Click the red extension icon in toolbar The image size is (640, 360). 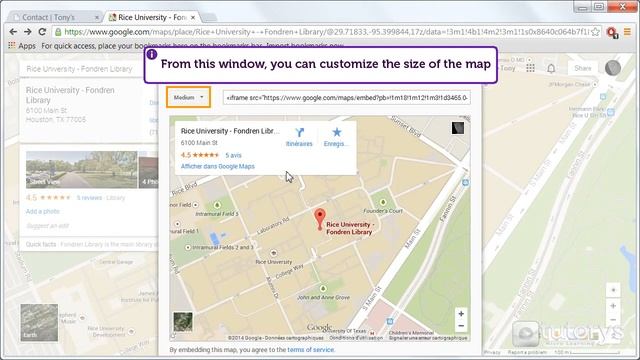612,32
